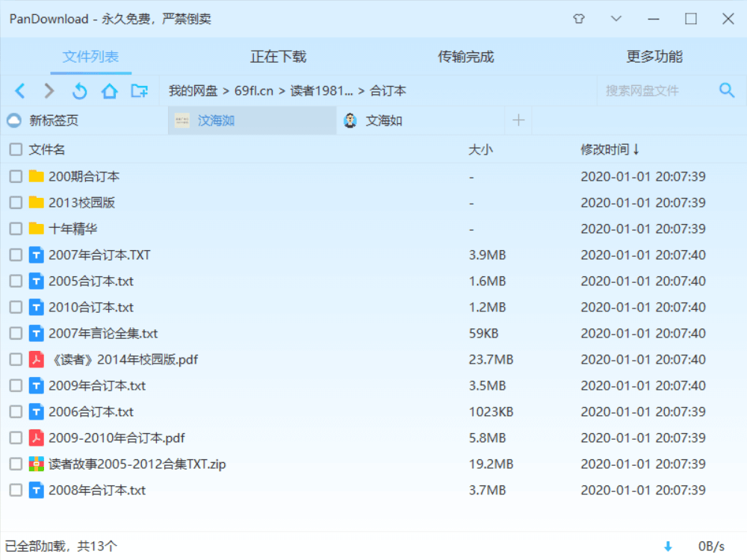Click the 0B/s speed indicator

(711, 547)
